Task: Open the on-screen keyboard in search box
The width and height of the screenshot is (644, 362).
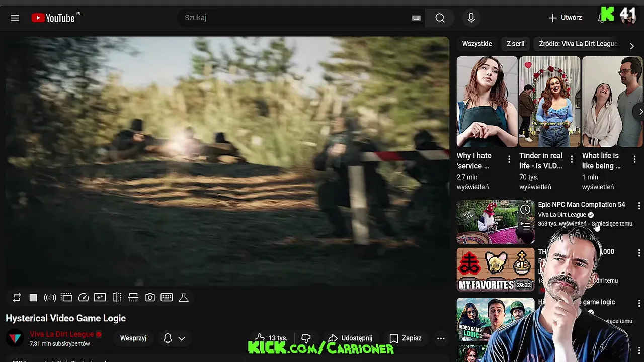Action: tap(416, 18)
